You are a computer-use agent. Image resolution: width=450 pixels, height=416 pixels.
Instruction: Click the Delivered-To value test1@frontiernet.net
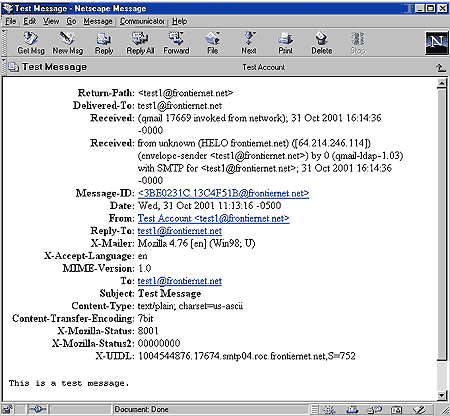tap(180, 106)
